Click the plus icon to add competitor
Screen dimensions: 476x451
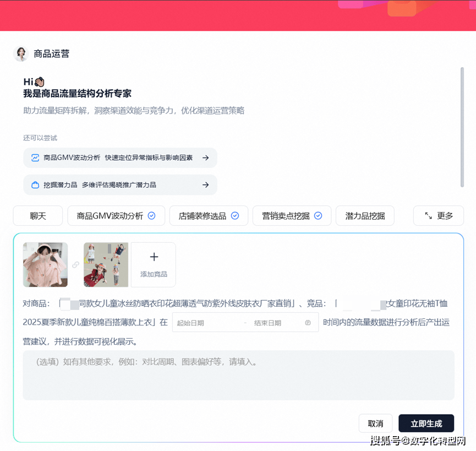[x=154, y=257]
